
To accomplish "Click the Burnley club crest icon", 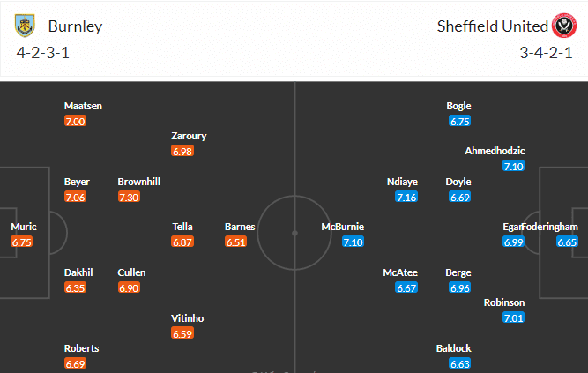I will tap(26, 26).
